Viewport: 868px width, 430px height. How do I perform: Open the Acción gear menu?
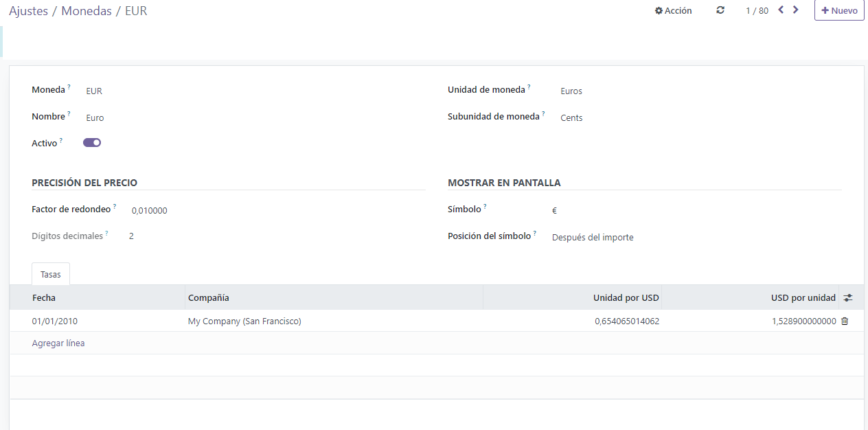click(672, 10)
